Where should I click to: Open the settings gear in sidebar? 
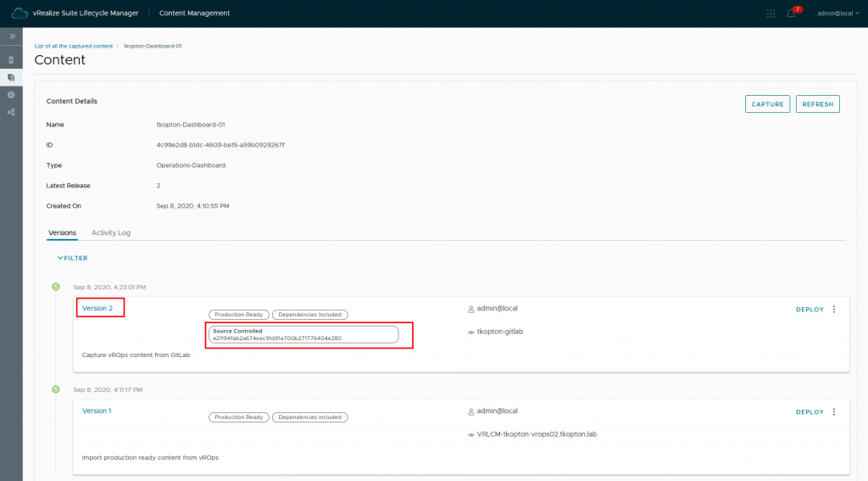click(11, 94)
